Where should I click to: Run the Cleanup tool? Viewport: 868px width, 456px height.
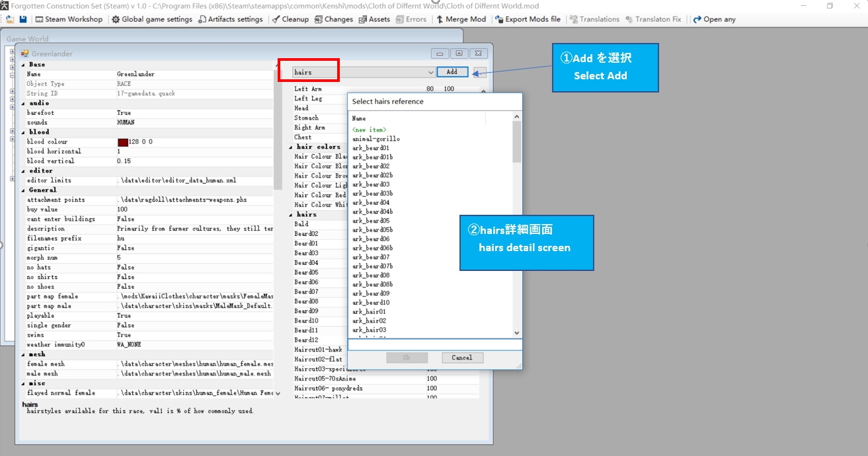[290, 19]
